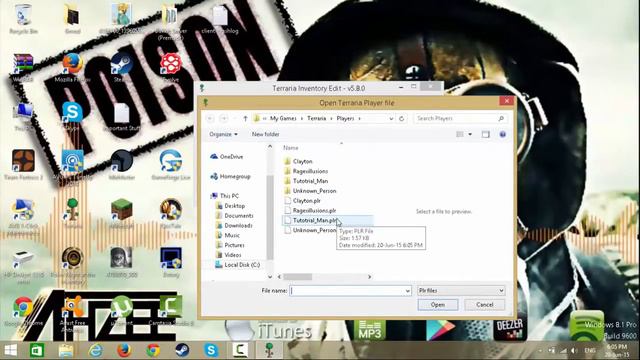
Task: Open the view options dropdown arrow
Action: [470, 134]
